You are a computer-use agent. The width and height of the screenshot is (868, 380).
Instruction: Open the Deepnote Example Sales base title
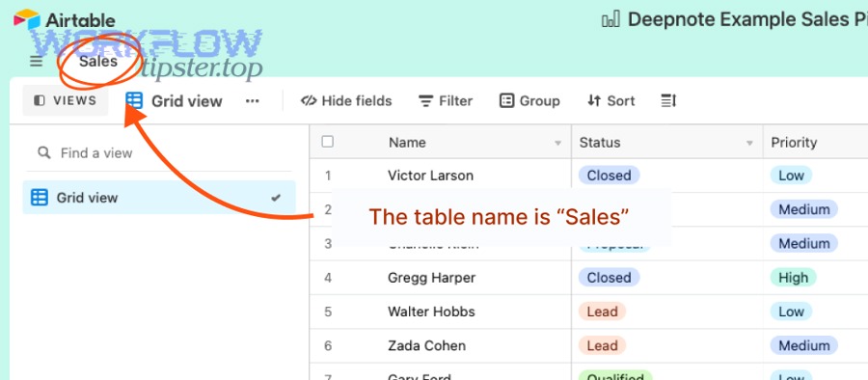747,19
